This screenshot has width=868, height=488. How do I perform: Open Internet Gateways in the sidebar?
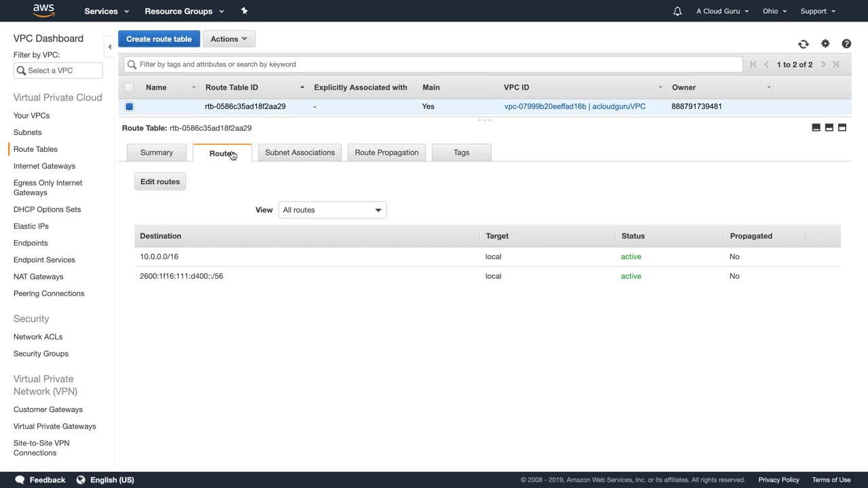coord(44,166)
